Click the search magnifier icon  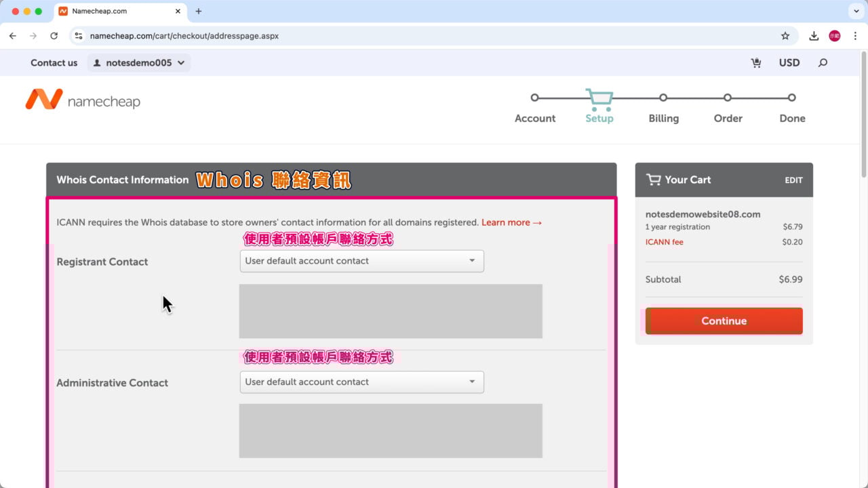click(x=823, y=63)
